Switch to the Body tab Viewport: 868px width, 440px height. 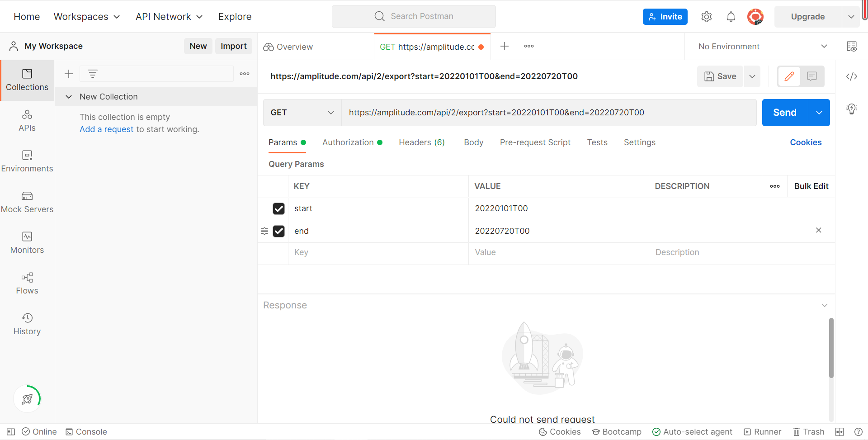click(x=474, y=142)
